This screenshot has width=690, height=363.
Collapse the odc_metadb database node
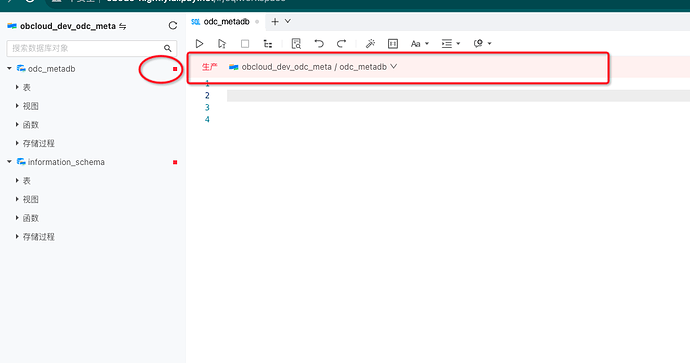point(9,69)
